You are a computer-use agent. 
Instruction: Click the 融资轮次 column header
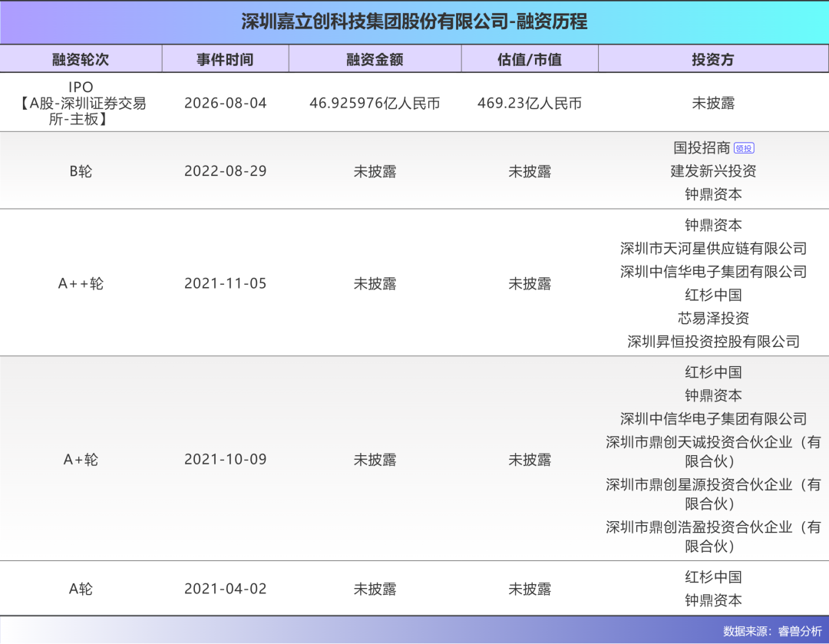pos(81,59)
